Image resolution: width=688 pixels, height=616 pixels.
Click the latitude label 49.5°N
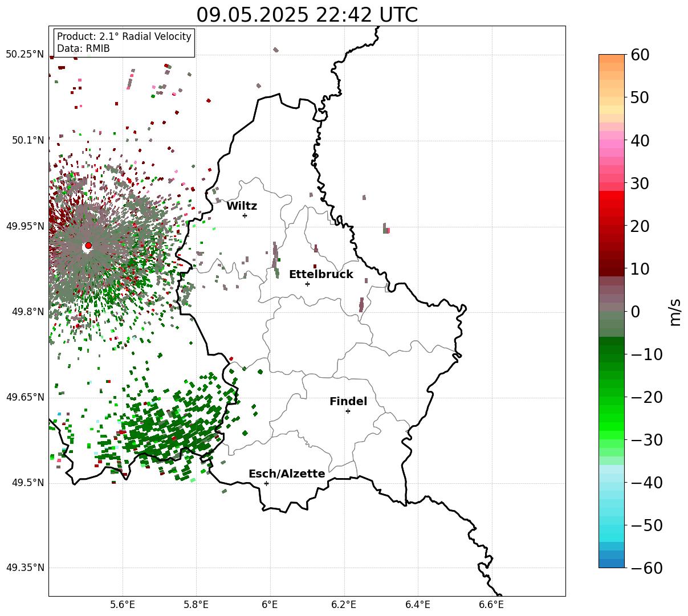tap(27, 483)
